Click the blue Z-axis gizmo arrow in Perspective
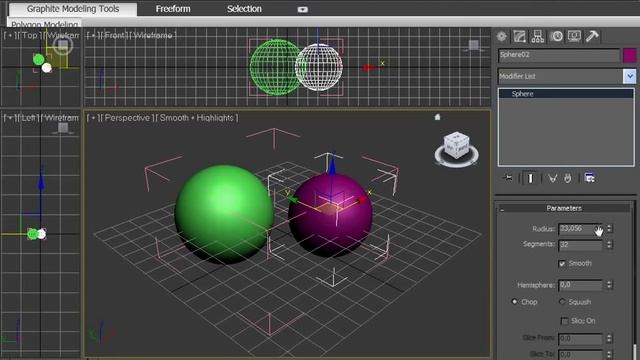The height and width of the screenshot is (360, 640). (x=332, y=166)
